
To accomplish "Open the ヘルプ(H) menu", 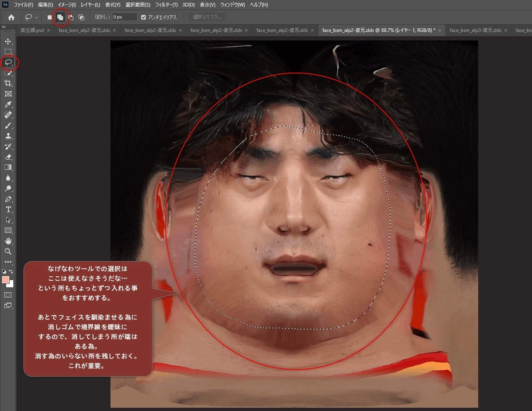I will (259, 5).
